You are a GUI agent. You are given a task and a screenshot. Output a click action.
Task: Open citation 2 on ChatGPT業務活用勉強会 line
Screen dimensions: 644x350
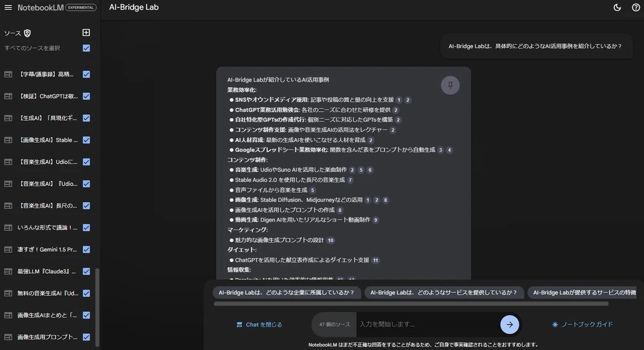tap(396, 110)
